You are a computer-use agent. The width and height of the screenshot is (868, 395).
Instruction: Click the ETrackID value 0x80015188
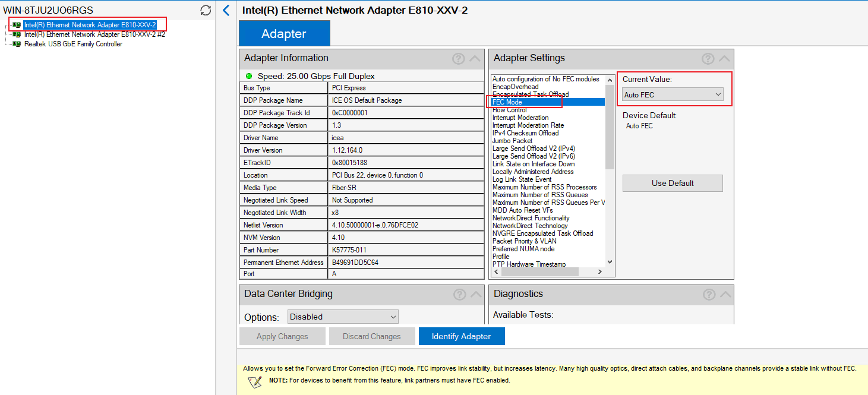351,163
